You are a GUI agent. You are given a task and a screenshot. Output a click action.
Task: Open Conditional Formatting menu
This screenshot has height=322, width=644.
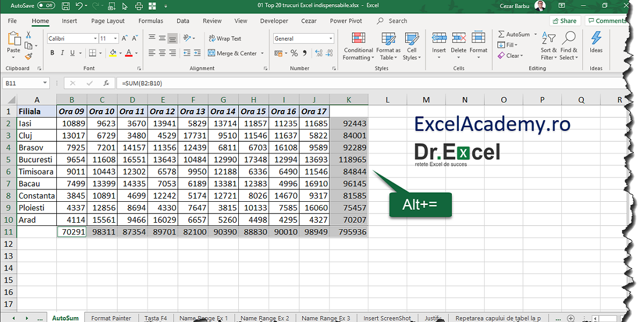coord(358,46)
